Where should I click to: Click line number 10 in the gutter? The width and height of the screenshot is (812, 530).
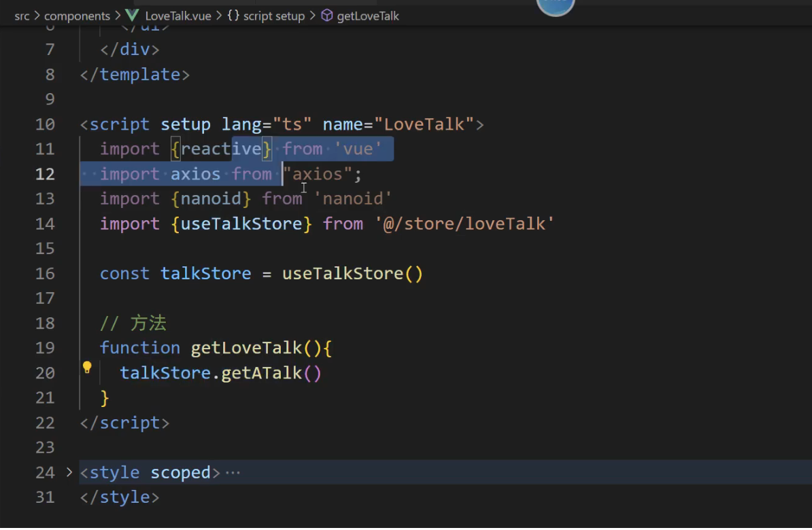pyautogui.click(x=45, y=124)
